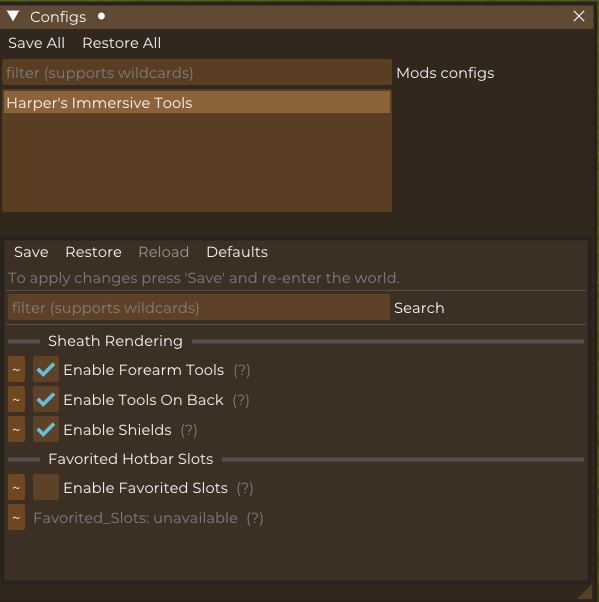Toggle the Enable Forearm Tools checkbox
This screenshot has width=599, height=602.
[46, 369]
